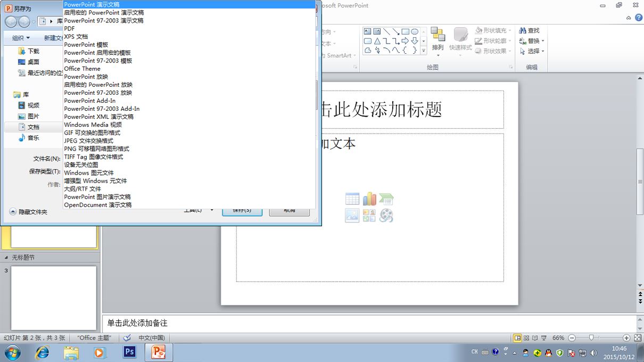Screen dimensions: 644x362
Task: Click Find (查找) in editing group
Action: (530, 30)
